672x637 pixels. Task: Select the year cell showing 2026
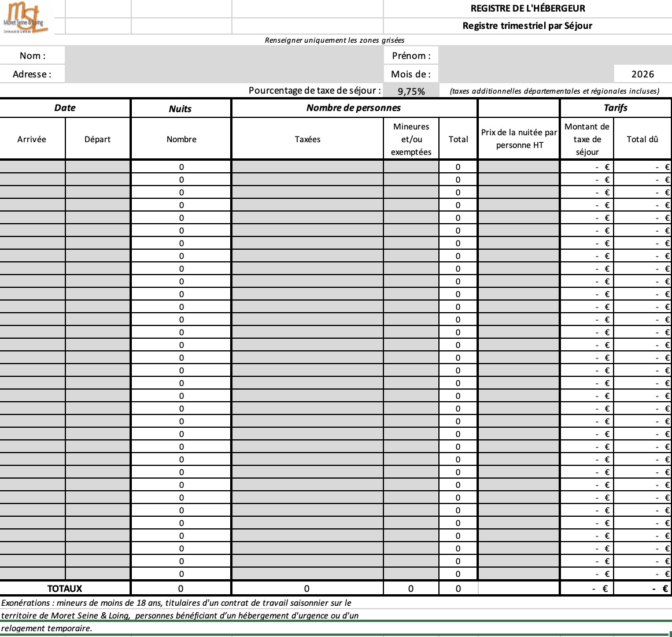[x=643, y=74]
